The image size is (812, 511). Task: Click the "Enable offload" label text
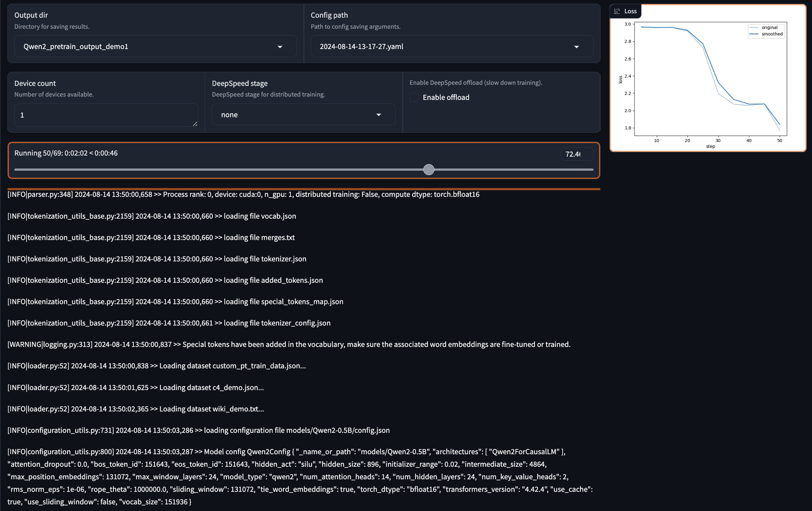(x=446, y=97)
